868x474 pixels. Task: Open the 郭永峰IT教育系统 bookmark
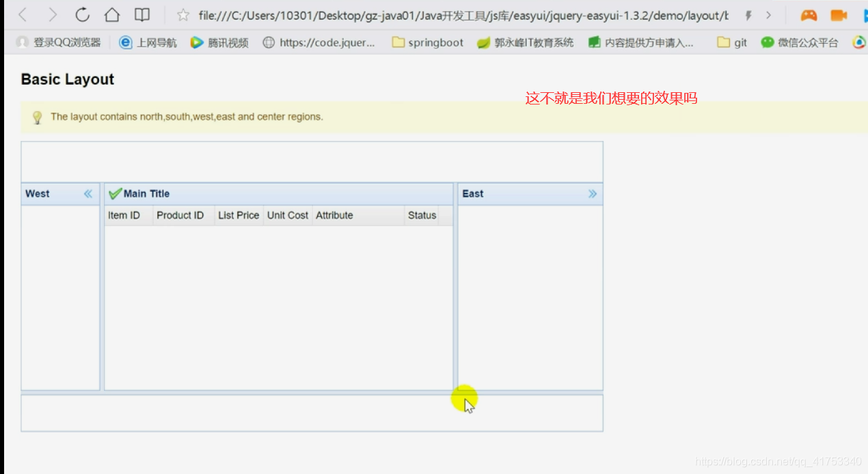tap(526, 42)
